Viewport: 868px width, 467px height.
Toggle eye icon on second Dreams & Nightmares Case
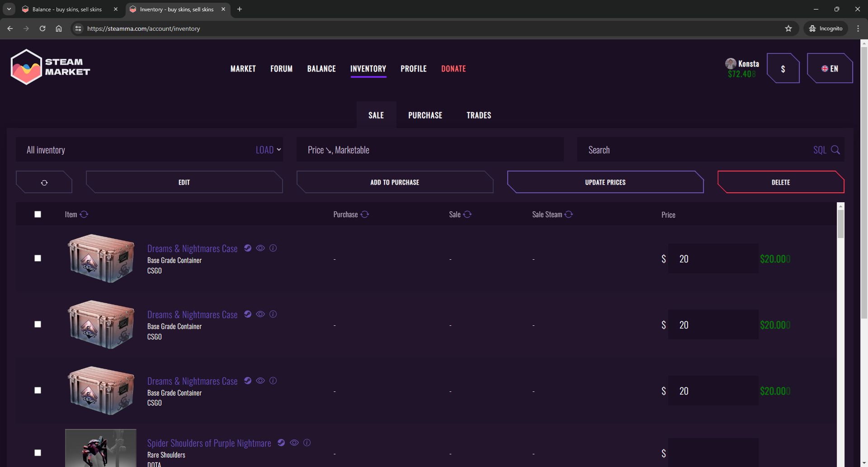click(260, 314)
